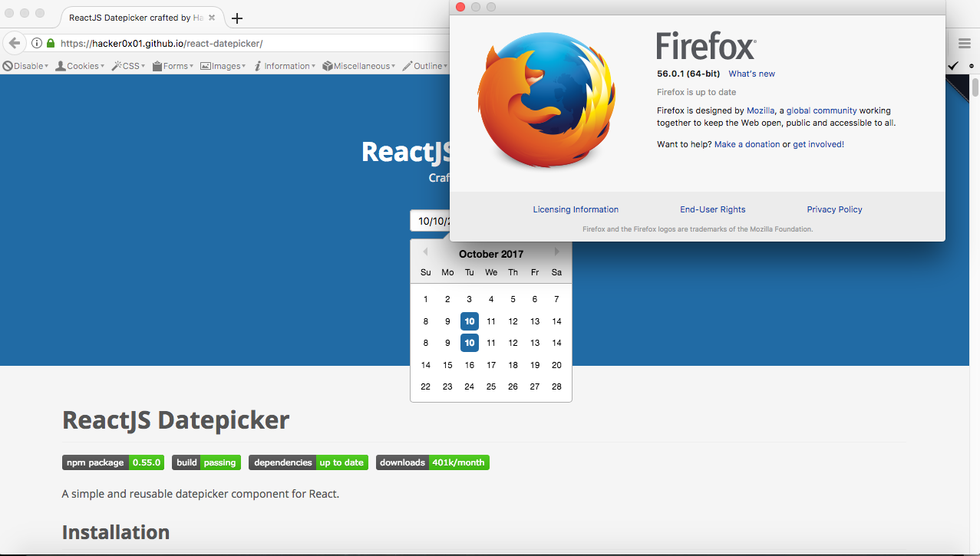Click the large ReactJS Datepicker heading below the calendar
Image resolution: width=980 pixels, height=556 pixels.
pyautogui.click(x=176, y=420)
